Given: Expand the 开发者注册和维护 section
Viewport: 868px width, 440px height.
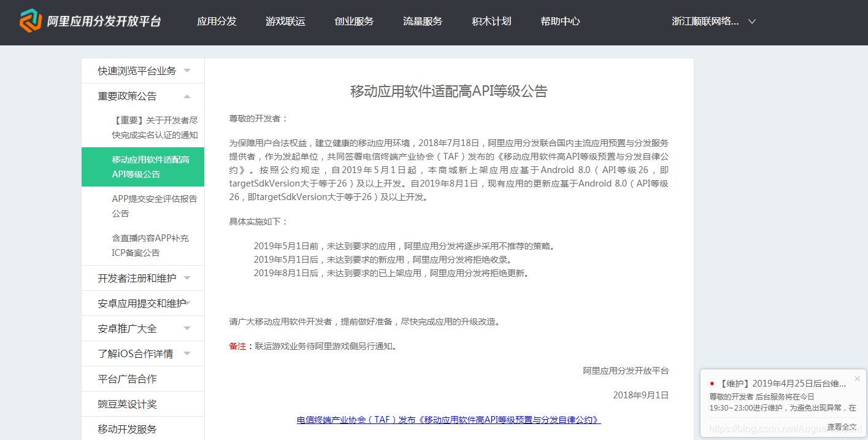Looking at the screenshot, I should coord(143,278).
